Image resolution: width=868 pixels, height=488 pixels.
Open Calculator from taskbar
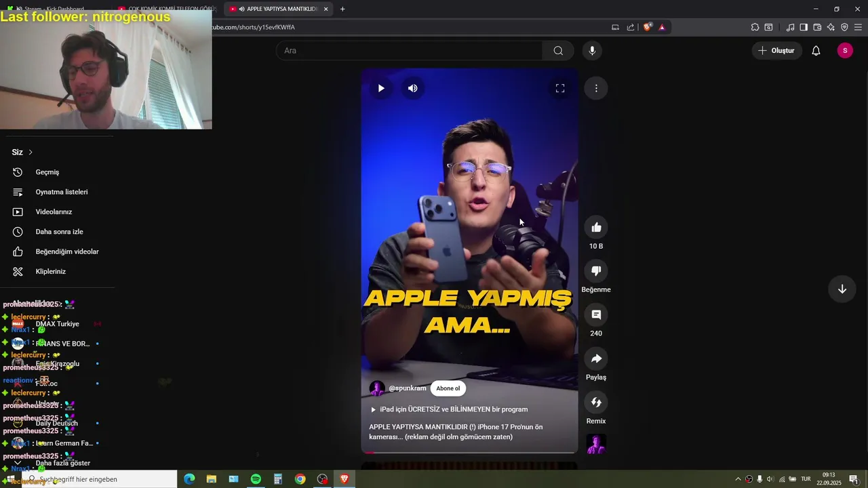pyautogui.click(x=278, y=479)
